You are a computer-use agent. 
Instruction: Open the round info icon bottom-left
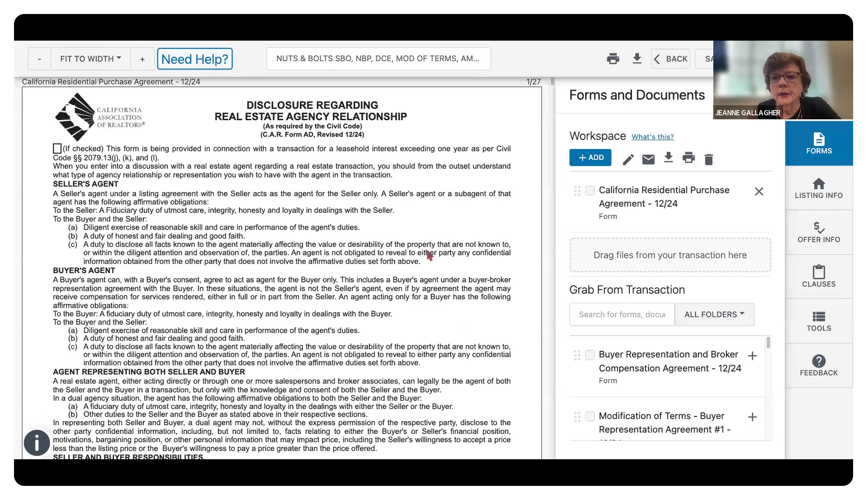point(37,443)
